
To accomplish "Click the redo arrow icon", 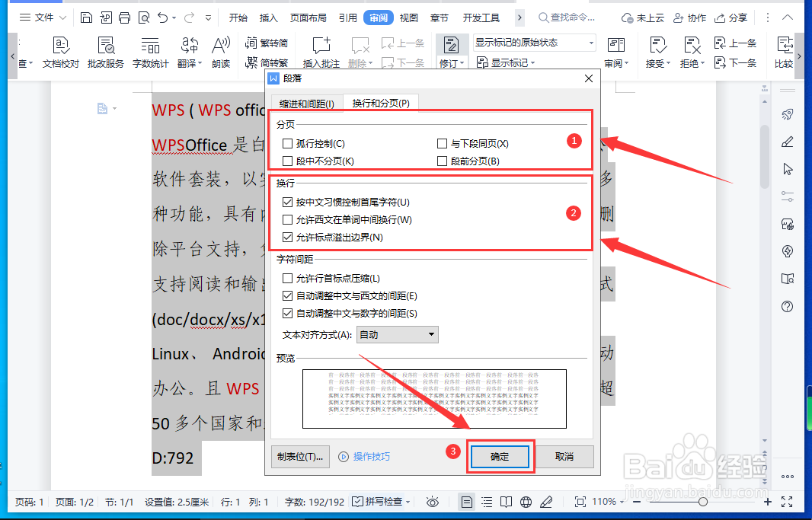I will pos(190,18).
